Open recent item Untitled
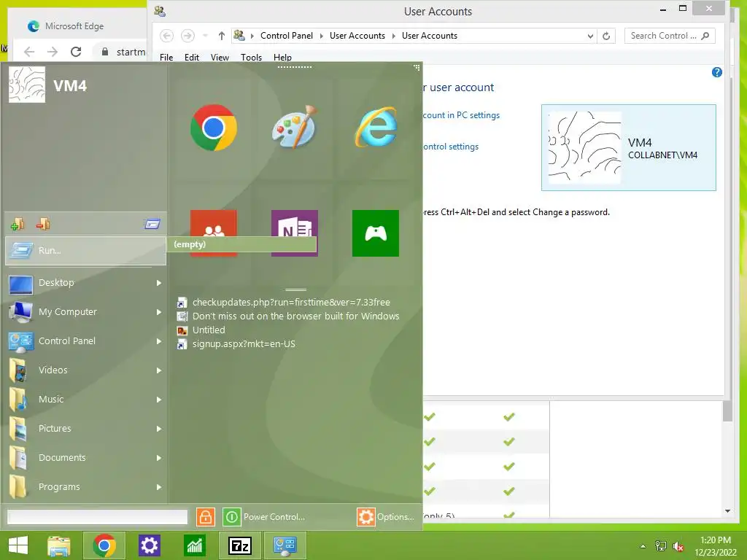Screen dimensions: 747x560 tap(209, 330)
